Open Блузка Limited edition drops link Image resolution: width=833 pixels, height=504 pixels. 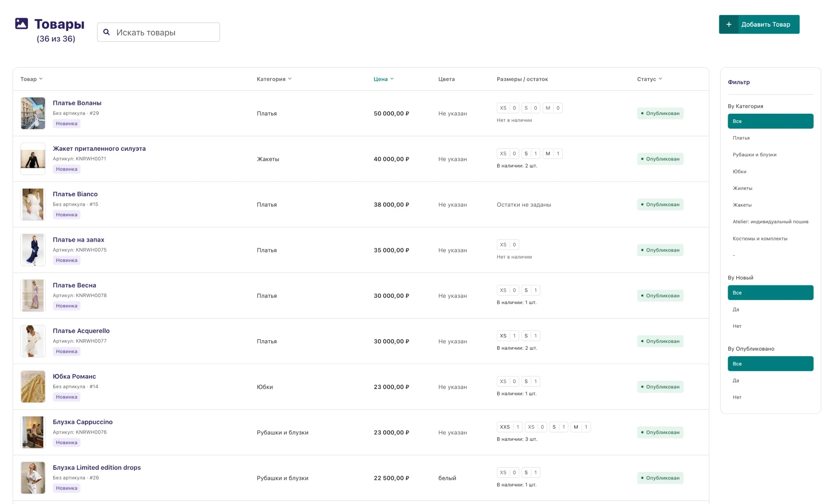click(97, 467)
